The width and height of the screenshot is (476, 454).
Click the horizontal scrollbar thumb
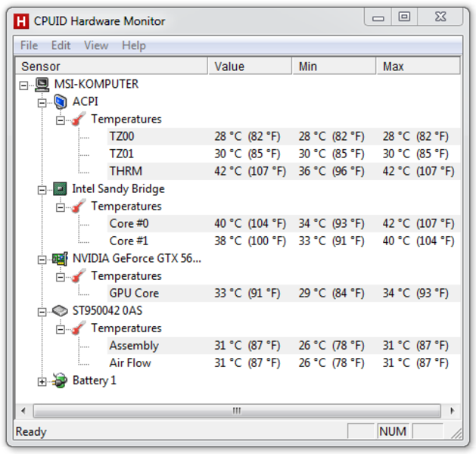[237, 411]
